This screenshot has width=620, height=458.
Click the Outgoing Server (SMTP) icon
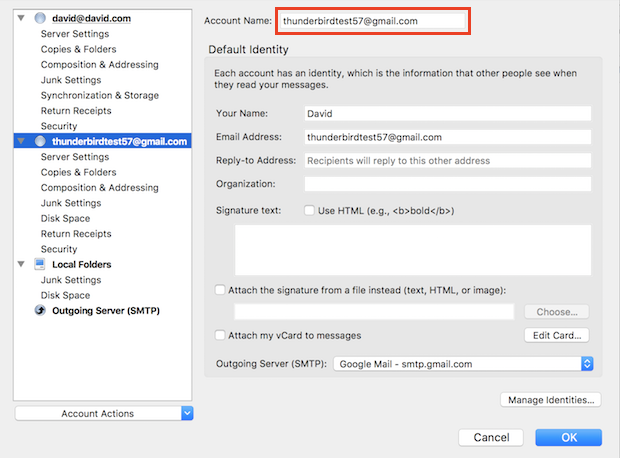[x=40, y=310]
